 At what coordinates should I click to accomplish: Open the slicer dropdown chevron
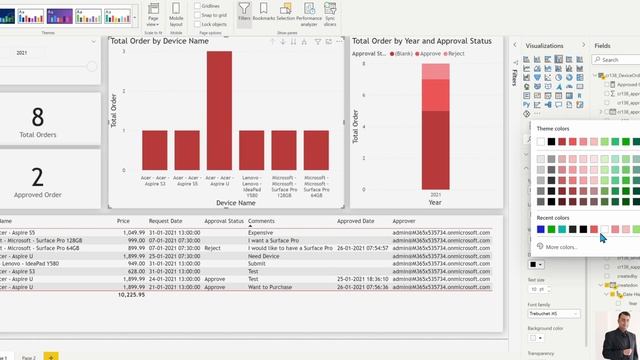93,42
